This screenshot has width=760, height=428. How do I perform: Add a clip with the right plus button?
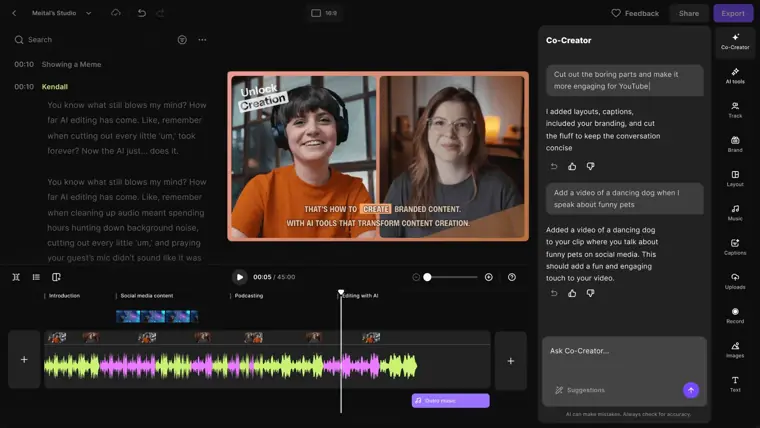coord(510,361)
